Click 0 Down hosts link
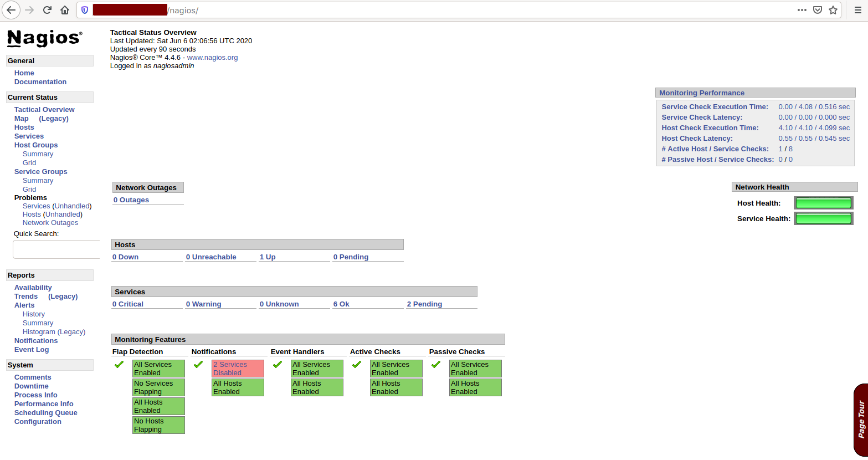The width and height of the screenshot is (868, 460). click(125, 257)
